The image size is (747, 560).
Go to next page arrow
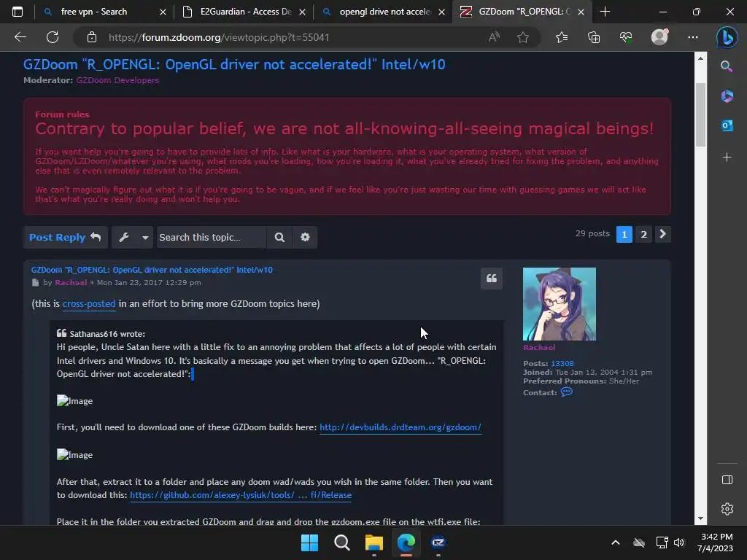[662, 234]
